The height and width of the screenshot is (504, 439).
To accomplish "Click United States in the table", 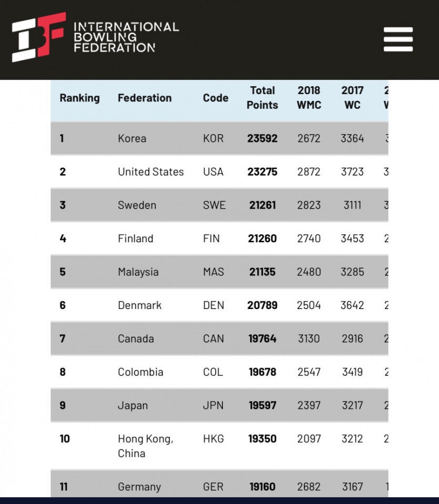I will pyautogui.click(x=151, y=172).
